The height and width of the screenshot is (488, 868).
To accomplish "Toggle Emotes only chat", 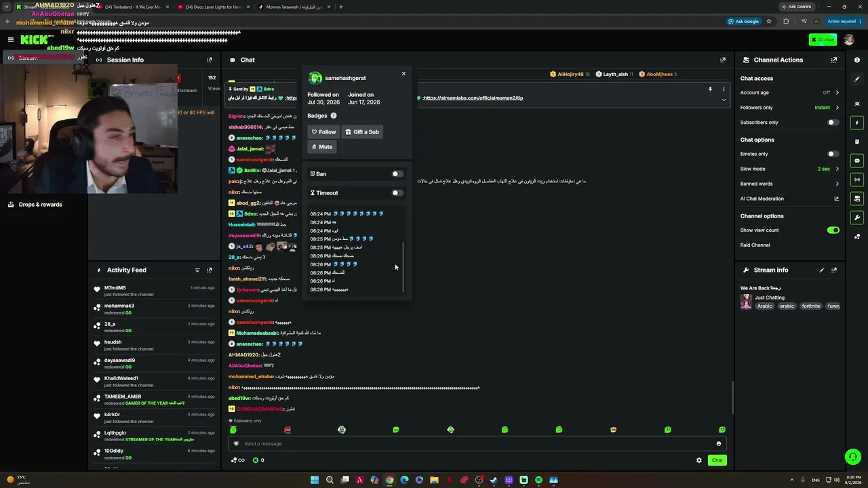I will coord(833,154).
